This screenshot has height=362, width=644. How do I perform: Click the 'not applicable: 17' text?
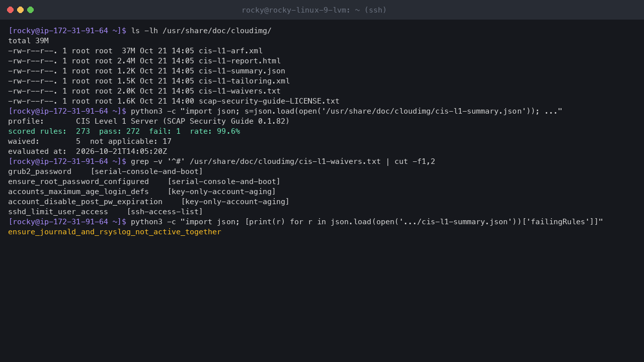coord(131,141)
